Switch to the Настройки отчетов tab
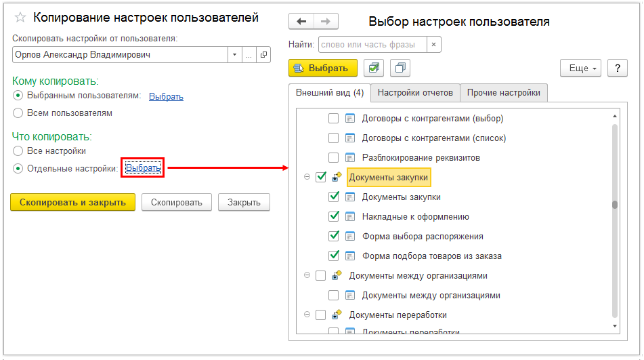This screenshot has width=644, height=360. coord(415,93)
